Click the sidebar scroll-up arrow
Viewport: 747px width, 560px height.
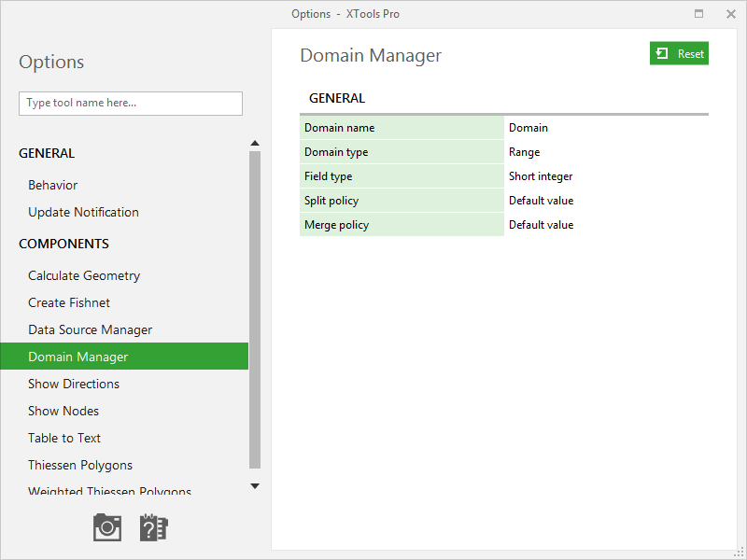(x=255, y=143)
